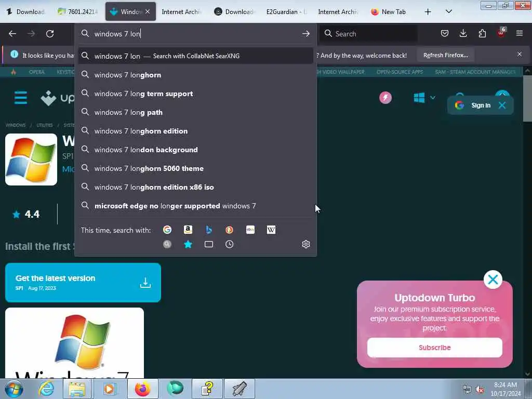532x399 pixels.
Task: Search this time with Amazon icon
Action: pyautogui.click(x=188, y=230)
